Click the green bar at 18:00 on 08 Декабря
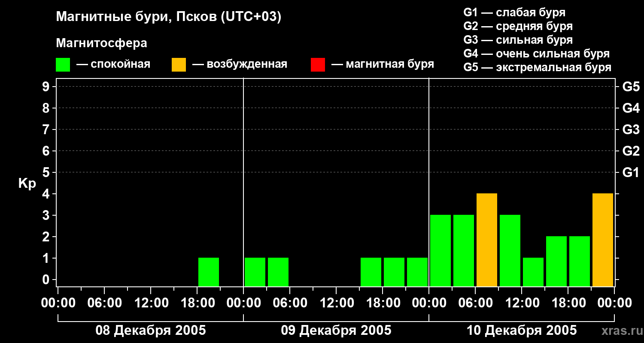 click(x=209, y=272)
